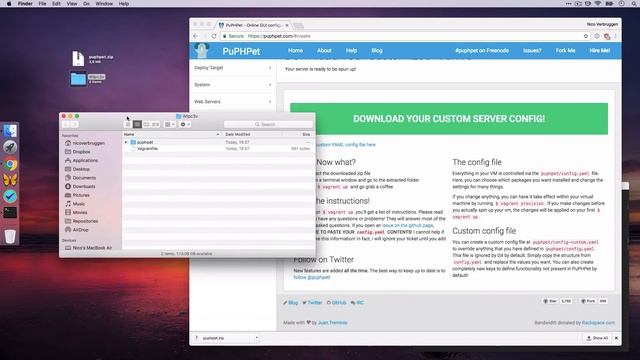Open the Go menu in menu bar
The height and width of the screenshot is (360, 640).
coord(86,4)
